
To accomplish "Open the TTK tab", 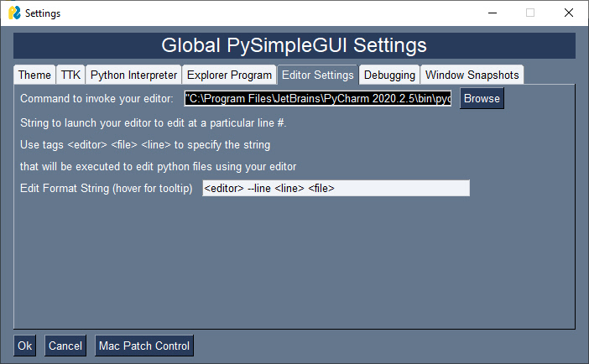I will pos(70,75).
